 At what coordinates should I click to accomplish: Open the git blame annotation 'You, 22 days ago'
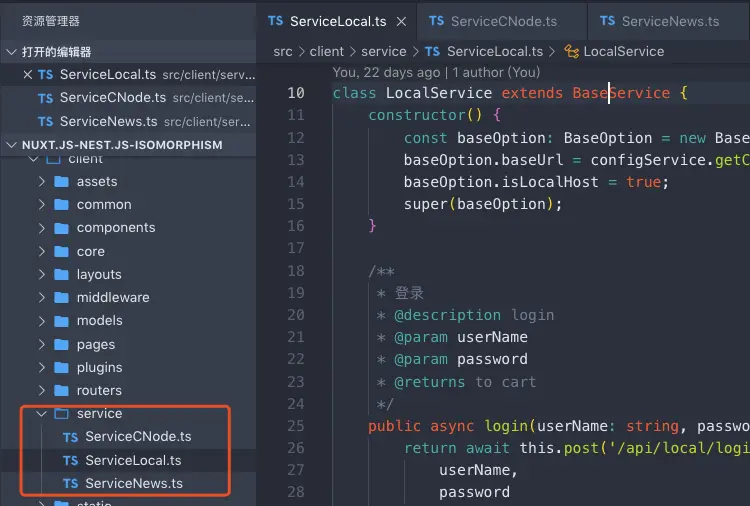386,72
